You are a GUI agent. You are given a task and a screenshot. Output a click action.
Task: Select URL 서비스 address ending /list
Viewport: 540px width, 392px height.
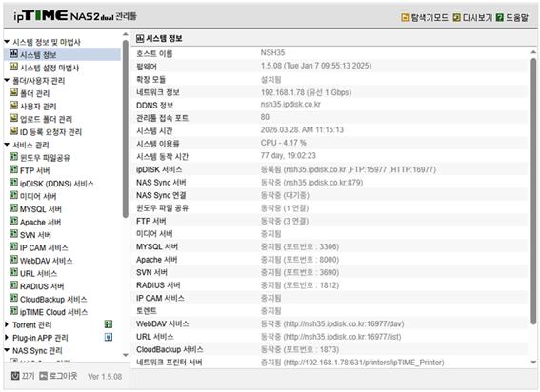pyautogui.click(x=331, y=337)
